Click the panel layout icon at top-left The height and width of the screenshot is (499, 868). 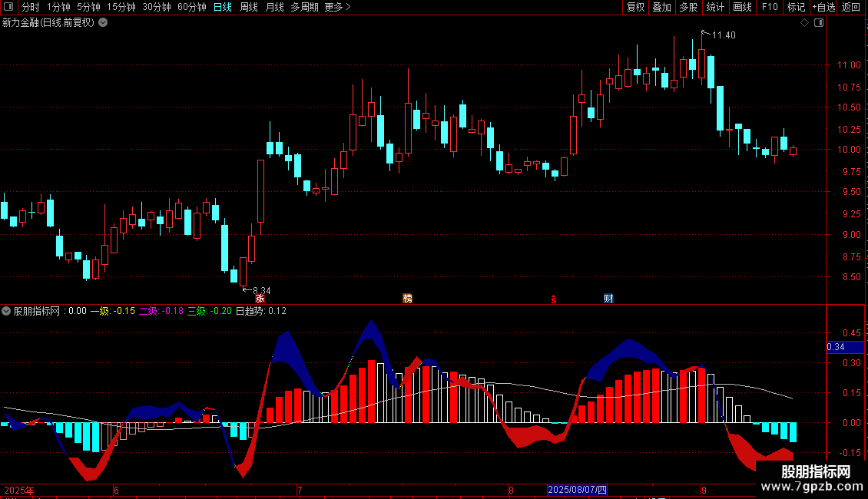click(8, 7)
